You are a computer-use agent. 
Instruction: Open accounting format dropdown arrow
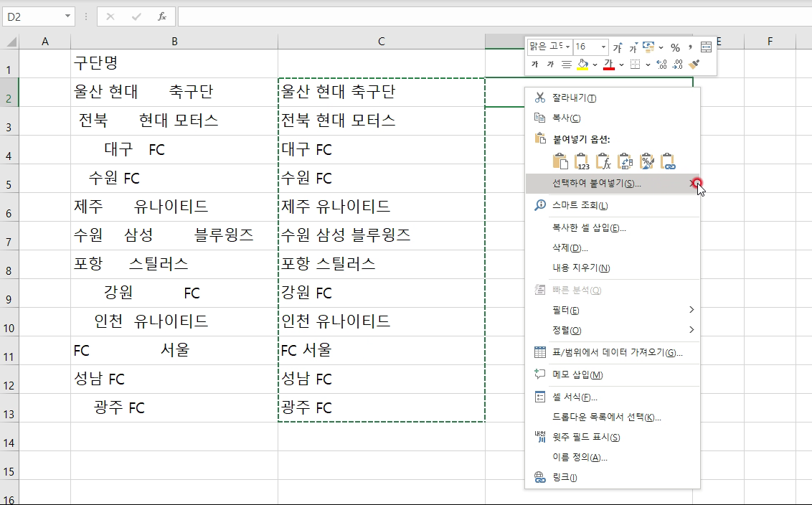click(x=661, y=47)
